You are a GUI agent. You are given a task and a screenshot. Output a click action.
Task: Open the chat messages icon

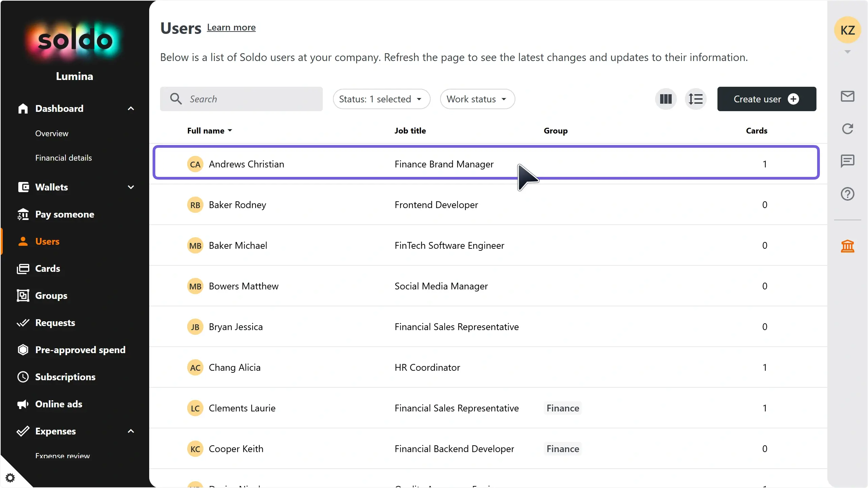847,161
